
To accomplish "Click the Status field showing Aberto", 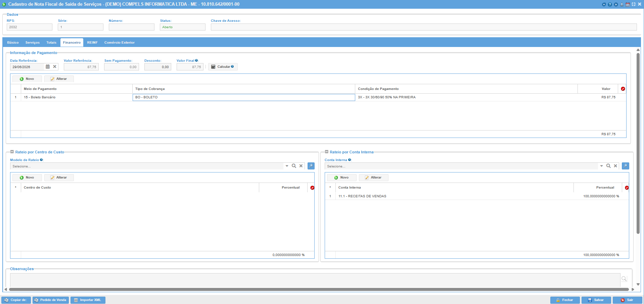I will 183,27.
